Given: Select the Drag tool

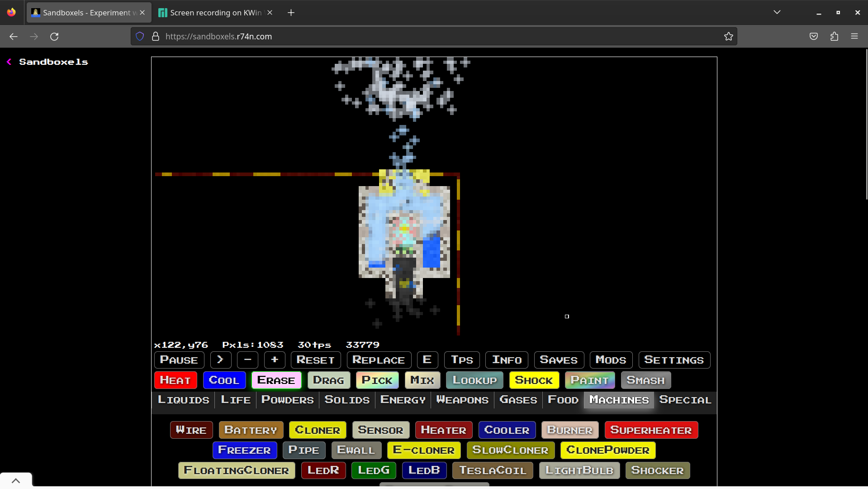Looking at the screenshot, I should pyautogui.click(x=329, y=380).
